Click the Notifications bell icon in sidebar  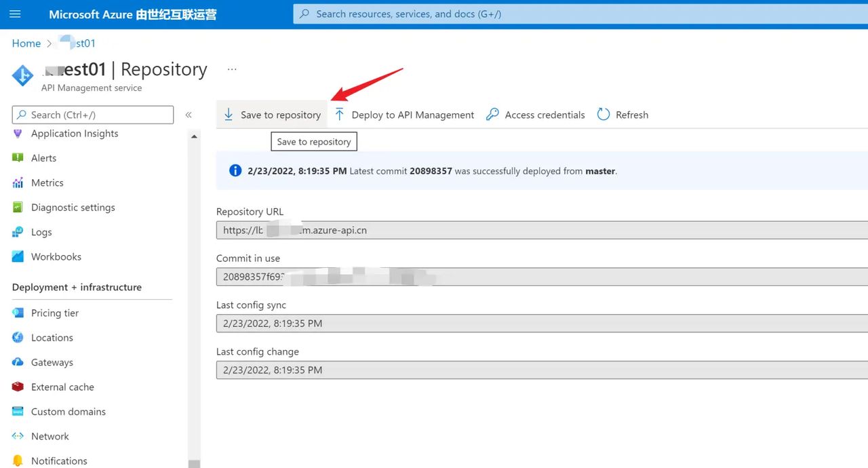pos(18,461)
